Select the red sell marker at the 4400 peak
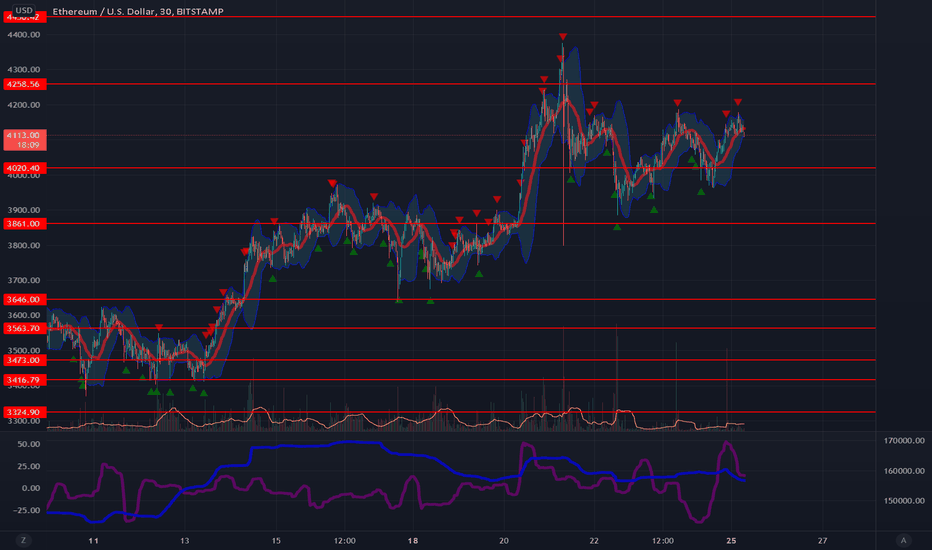This screenshot has height=550, width=932. [562, 37]
